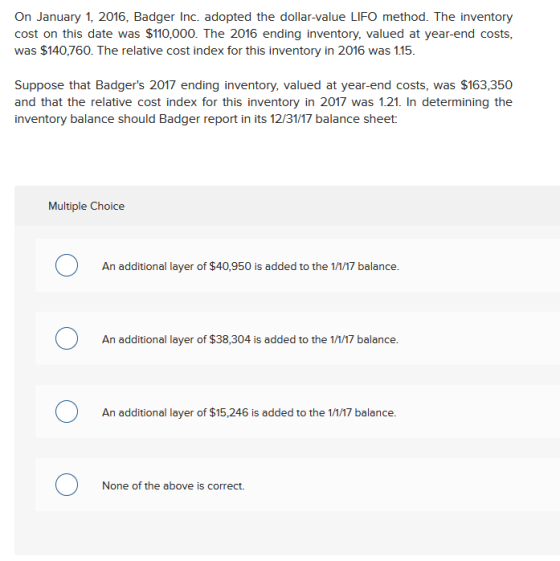Click the answer text mentioning $15,246
Screen dimensions: 560x561
tap(249, 413)
